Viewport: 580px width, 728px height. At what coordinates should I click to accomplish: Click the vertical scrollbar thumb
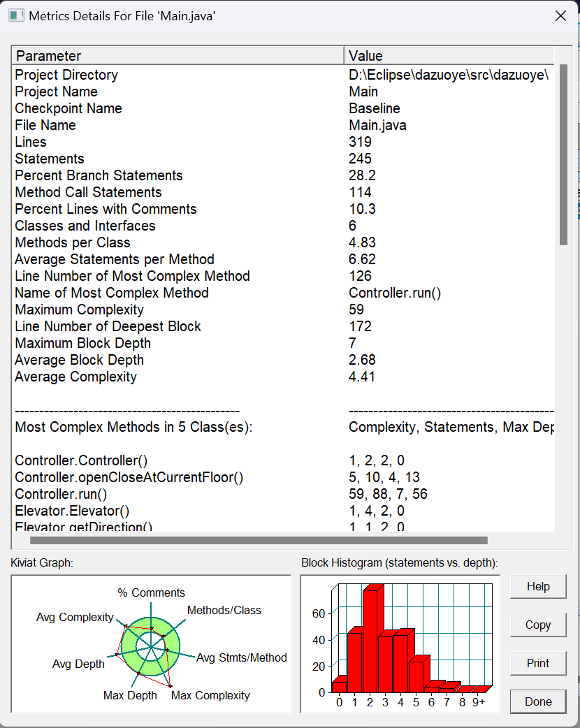coord(563,154)
